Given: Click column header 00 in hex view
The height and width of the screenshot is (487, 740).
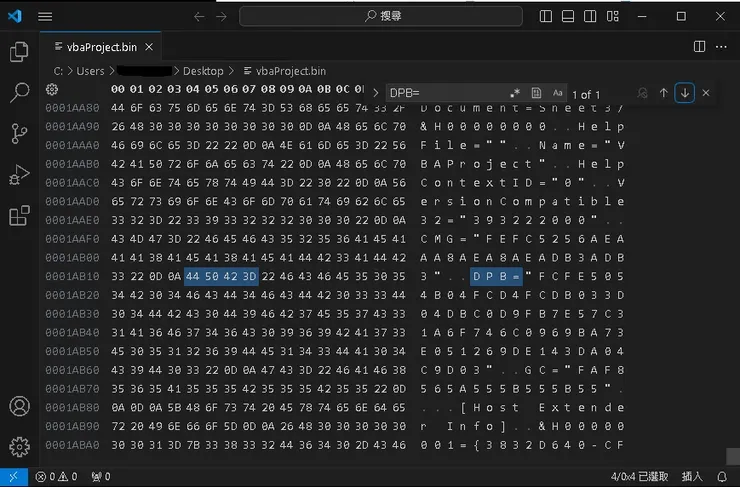Looking at the screenshot, I should 118,89.
